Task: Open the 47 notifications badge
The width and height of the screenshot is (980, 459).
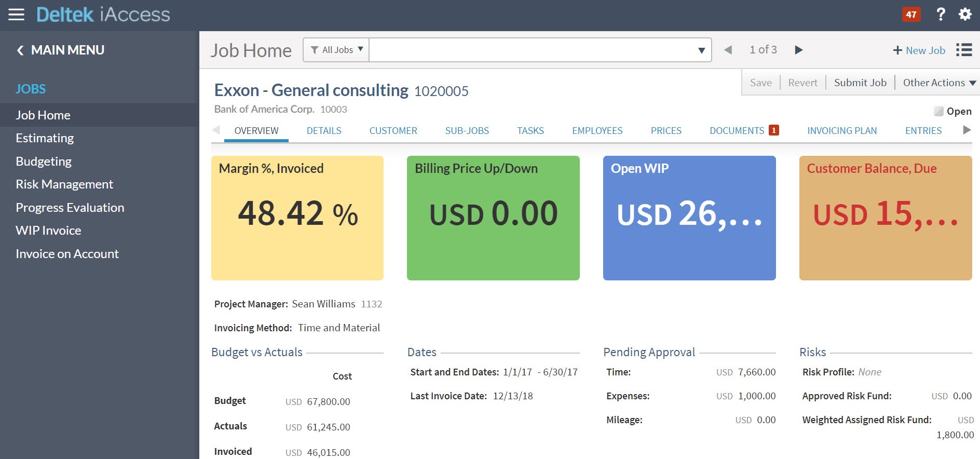Action: [x=911, y=15]
